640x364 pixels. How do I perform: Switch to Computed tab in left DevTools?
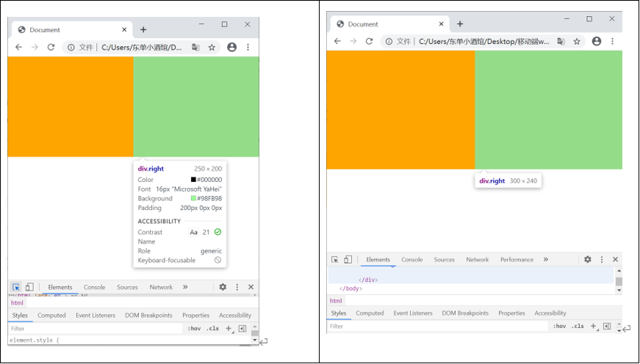point(51,315)
